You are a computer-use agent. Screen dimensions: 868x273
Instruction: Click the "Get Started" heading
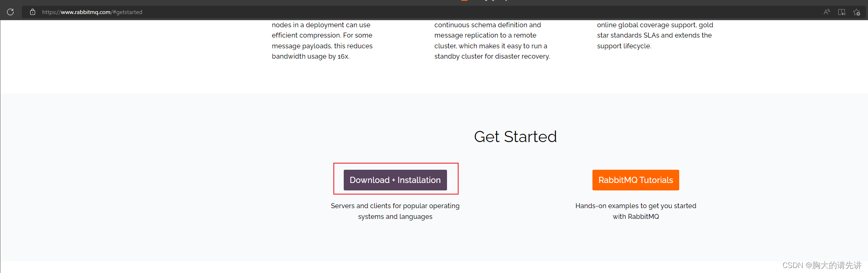515,137
